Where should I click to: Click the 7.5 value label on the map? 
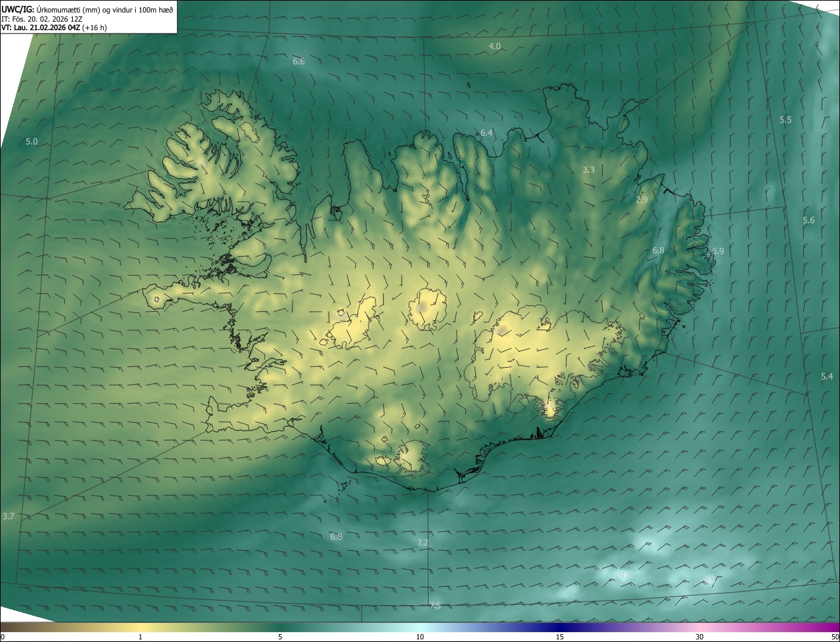coord(435,605)
